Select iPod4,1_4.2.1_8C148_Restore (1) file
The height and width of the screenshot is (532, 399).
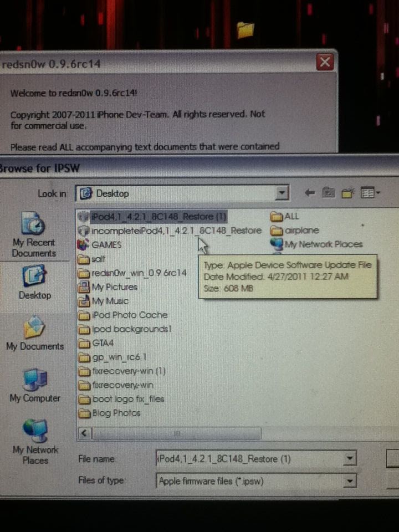[x=152, y=217]
